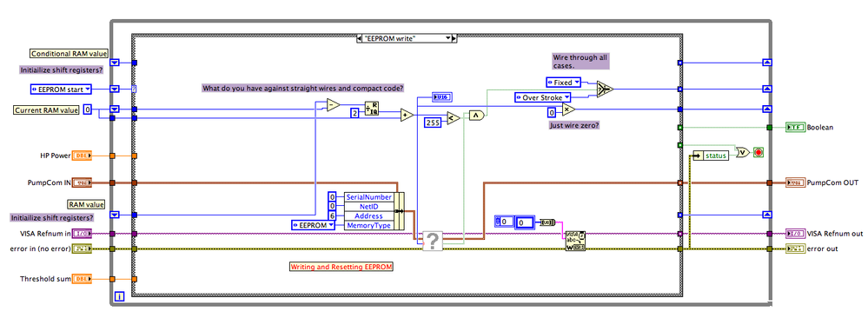Open the Over Stroke enum constant
868x318 pixels.
(542, 97)
